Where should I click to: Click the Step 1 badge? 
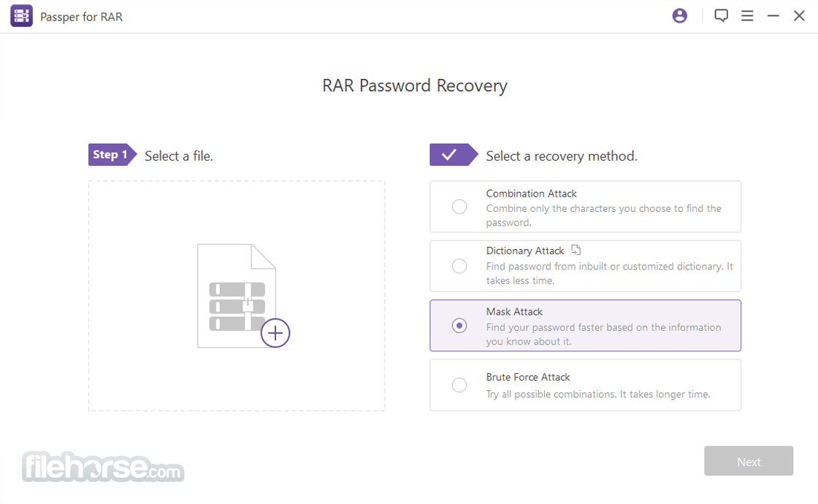pyautogui.click(x=112, y=154)
